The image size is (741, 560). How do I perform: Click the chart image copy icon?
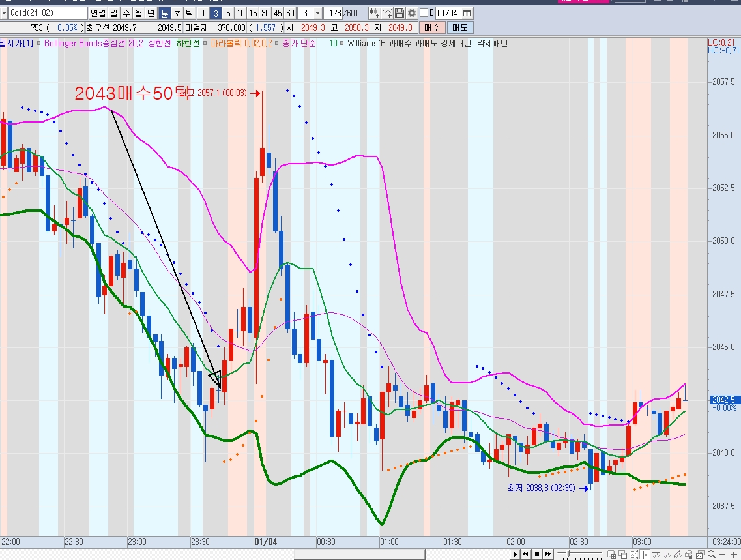click(701, 554)
